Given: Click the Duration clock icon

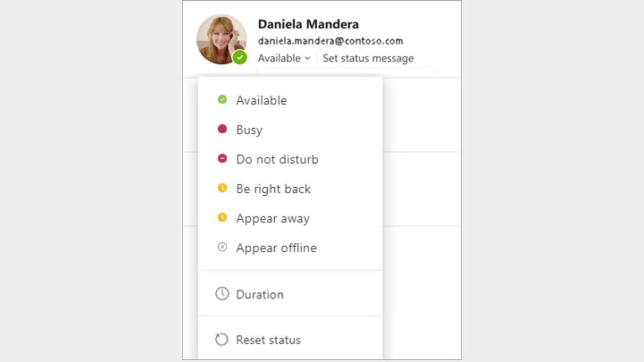Looking at the screenshot, I should 222,294.
